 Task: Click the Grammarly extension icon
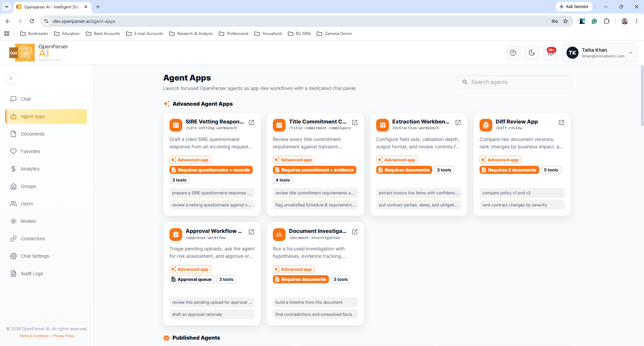click(x=594, y=21)
